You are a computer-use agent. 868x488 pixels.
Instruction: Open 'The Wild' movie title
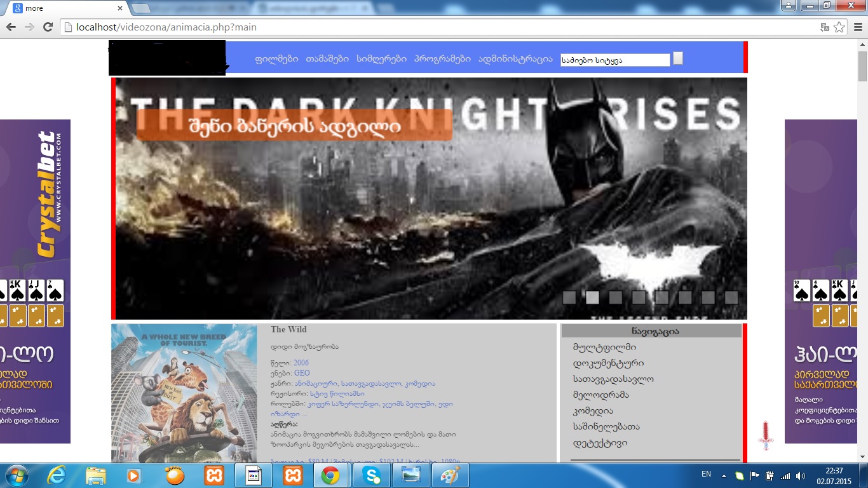click(x=288, y=329)
